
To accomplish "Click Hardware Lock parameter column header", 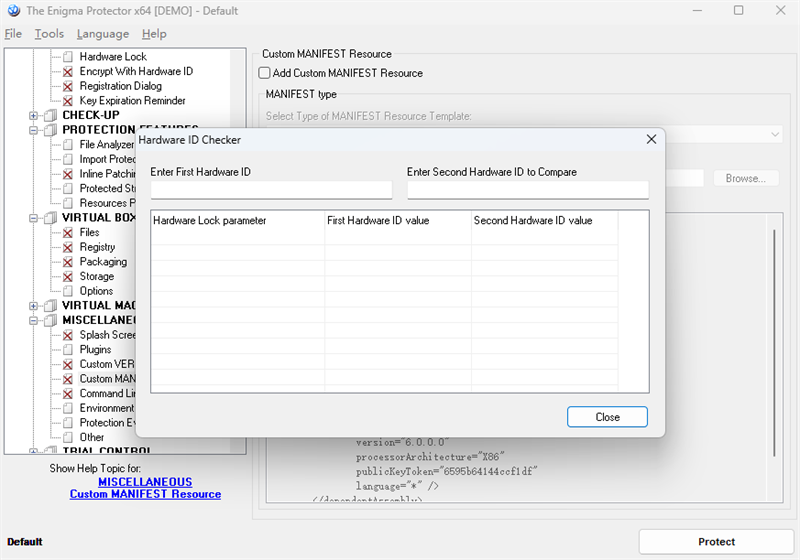I will [238, 220].
